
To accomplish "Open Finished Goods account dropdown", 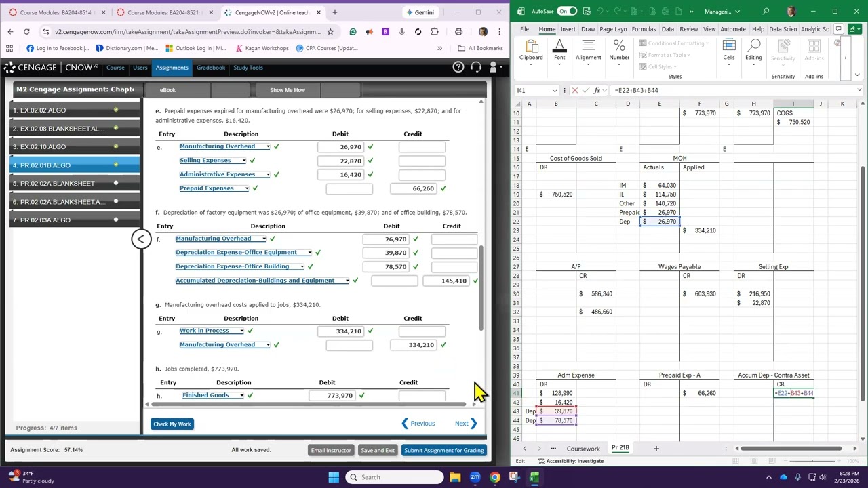I will pyautogui.click(x=242, y=395).
